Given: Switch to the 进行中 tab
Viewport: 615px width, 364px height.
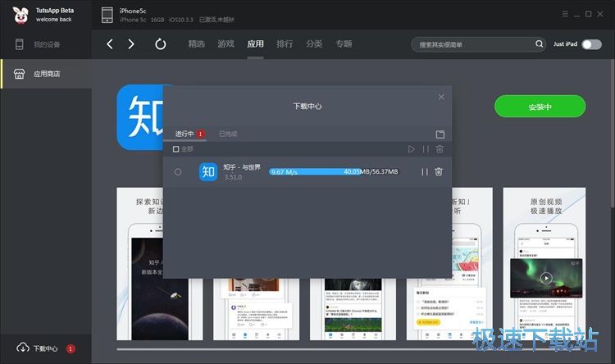Looking at the screenshot, I should pos(184,134).
